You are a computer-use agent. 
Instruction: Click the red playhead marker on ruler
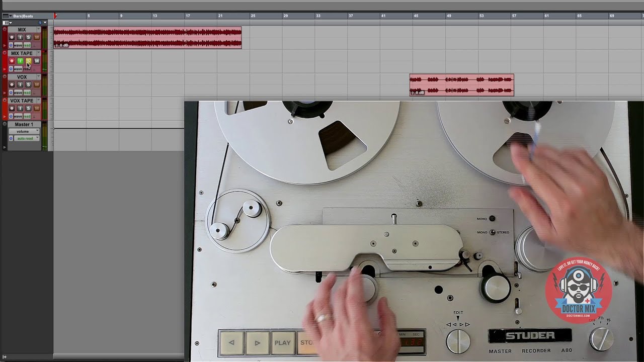tap(55, 16)
